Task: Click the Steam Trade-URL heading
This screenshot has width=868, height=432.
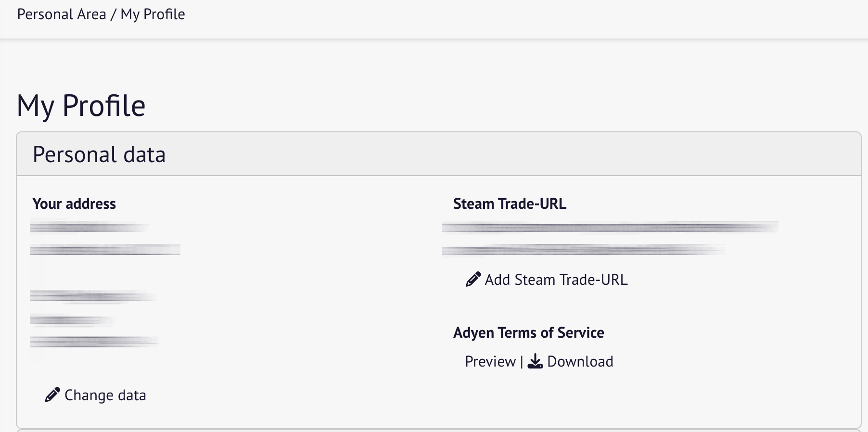Action: point(510,203)
